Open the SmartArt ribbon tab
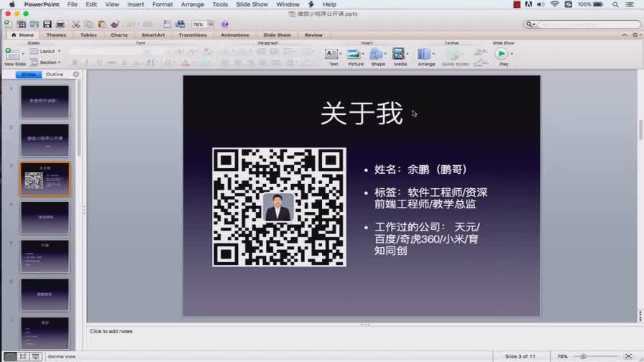This screenshot has width=644, height=362. coord(153,35)
